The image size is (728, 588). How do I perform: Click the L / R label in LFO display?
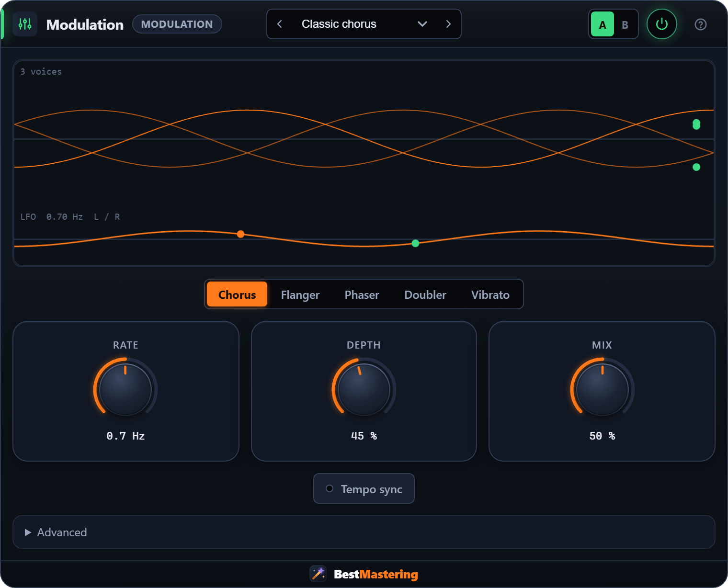coord(107,216)
